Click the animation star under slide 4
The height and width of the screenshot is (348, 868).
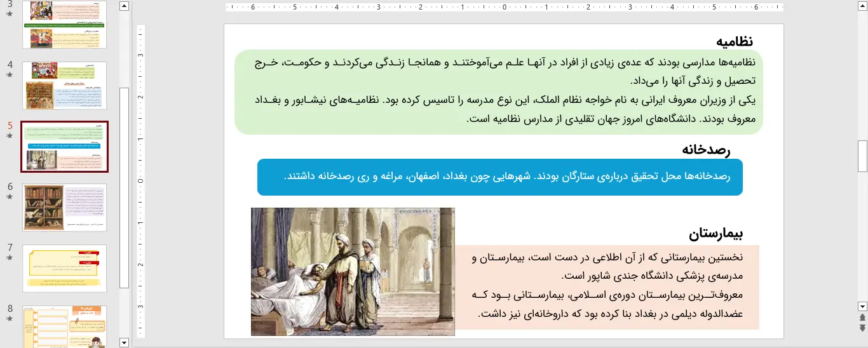10,74
